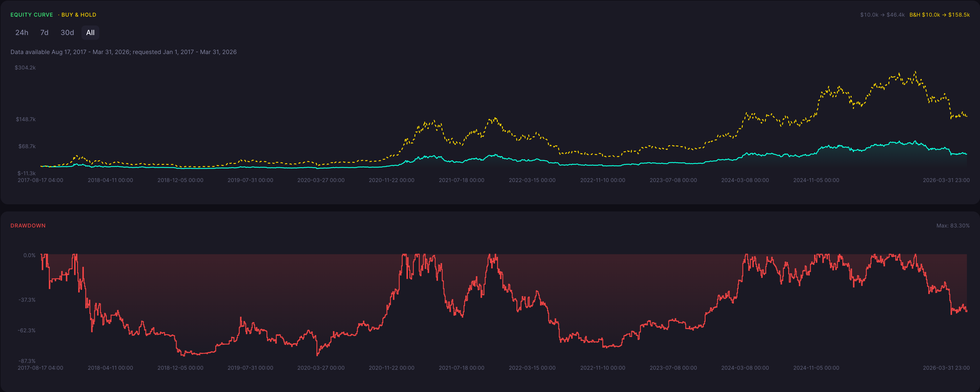Click equity chart date 2026-03-31 23:00
This screenshot has width=980, height=392.
coord(946,180)
